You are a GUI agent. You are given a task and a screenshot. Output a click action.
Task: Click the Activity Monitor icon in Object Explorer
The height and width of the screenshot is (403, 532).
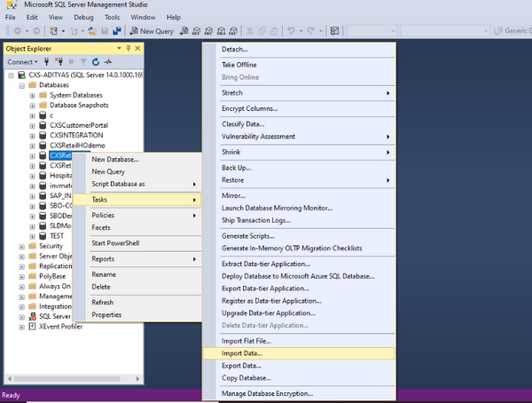click(x=108, y=62)
